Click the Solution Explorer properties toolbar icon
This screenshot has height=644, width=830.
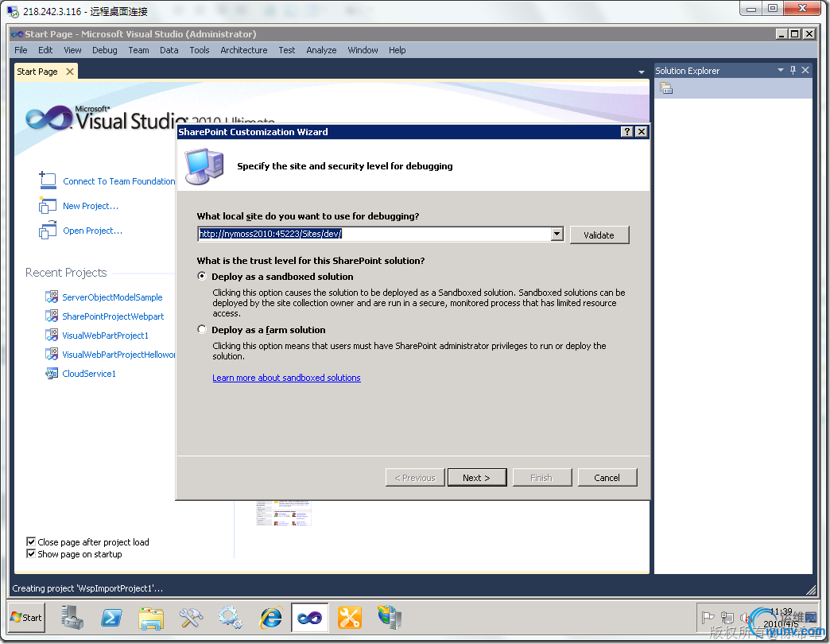[666, 88]
